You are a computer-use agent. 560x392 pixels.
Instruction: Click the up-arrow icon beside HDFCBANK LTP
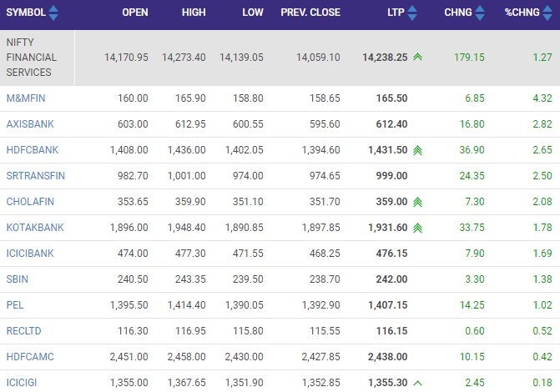tap(418, 150)
